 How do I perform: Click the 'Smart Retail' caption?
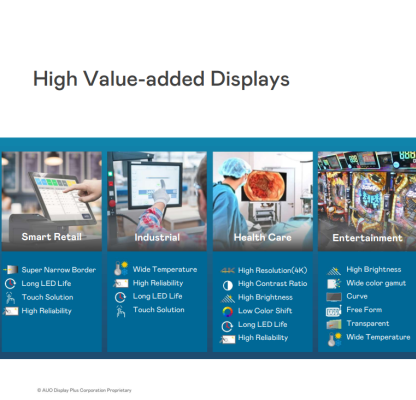pos(52,237)
